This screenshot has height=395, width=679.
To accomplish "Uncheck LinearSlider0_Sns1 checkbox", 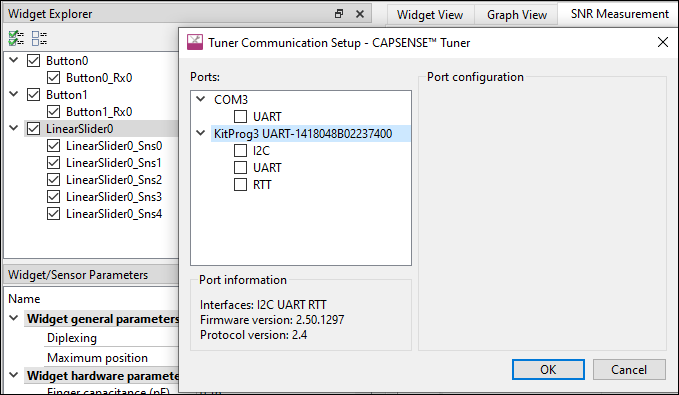I will 53,163.
